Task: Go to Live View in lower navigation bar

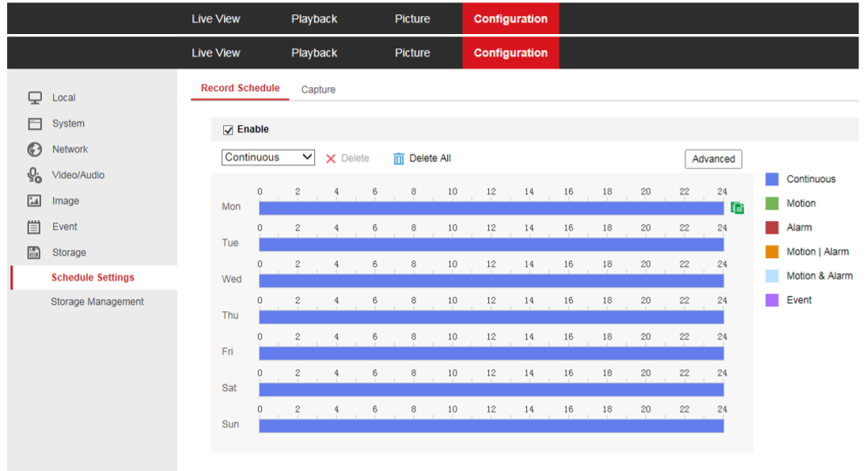Action: click(215, 53)
